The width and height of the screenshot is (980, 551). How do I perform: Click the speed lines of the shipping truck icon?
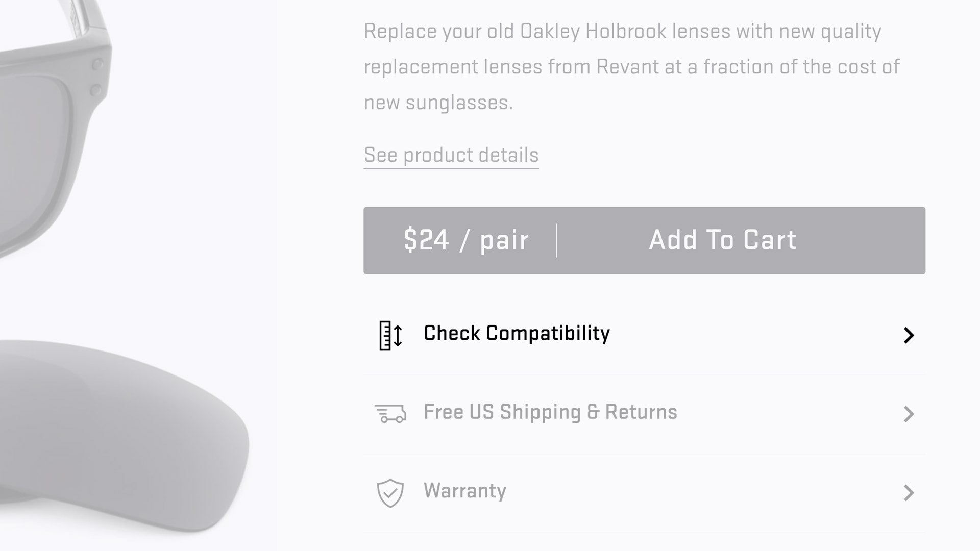click(381, 411)
